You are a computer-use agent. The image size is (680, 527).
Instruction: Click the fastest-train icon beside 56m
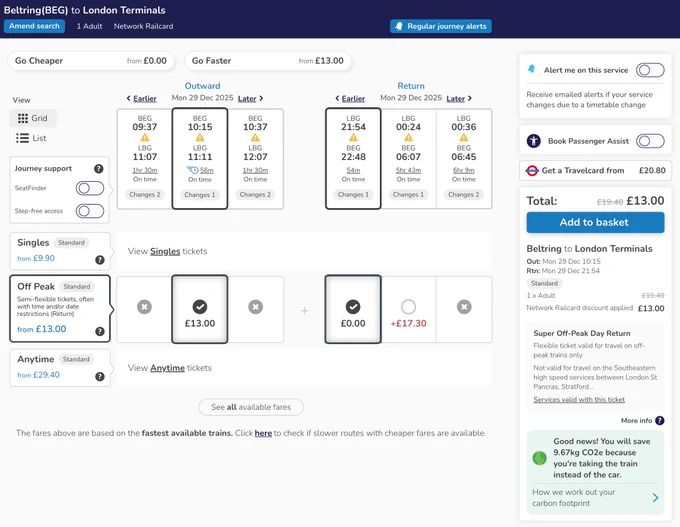[193, 170]
